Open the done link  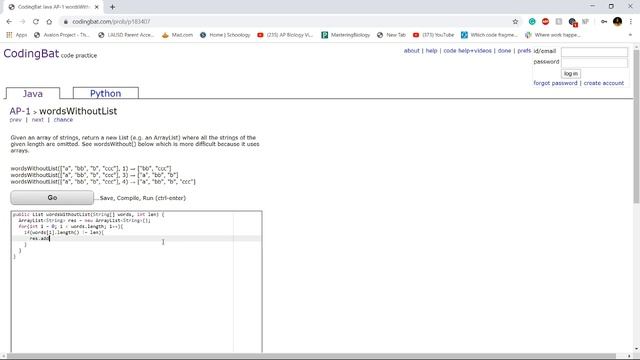[x=504, y=51]
